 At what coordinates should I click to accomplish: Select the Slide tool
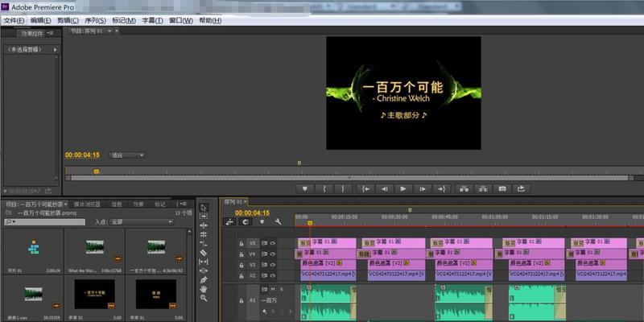(x=204, y=270)
